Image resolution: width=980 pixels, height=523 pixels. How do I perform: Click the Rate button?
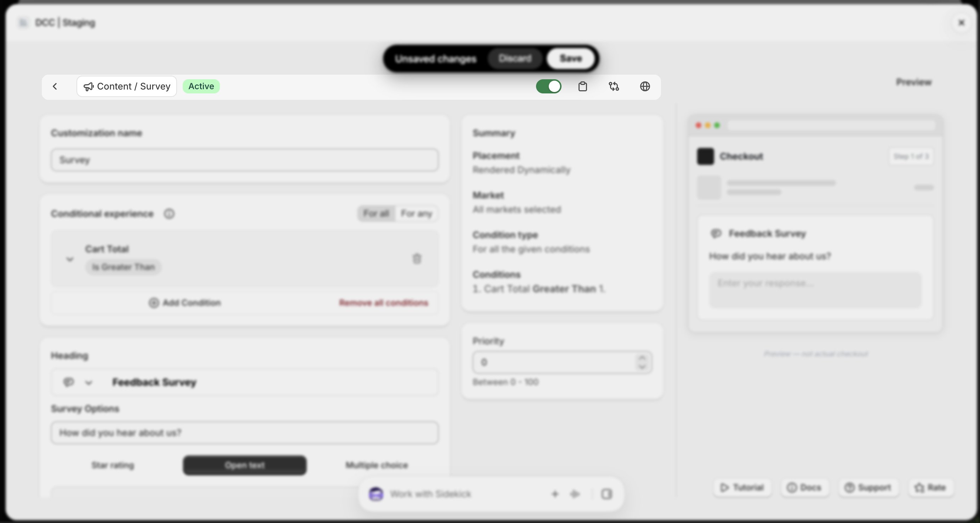pos(930,488)
